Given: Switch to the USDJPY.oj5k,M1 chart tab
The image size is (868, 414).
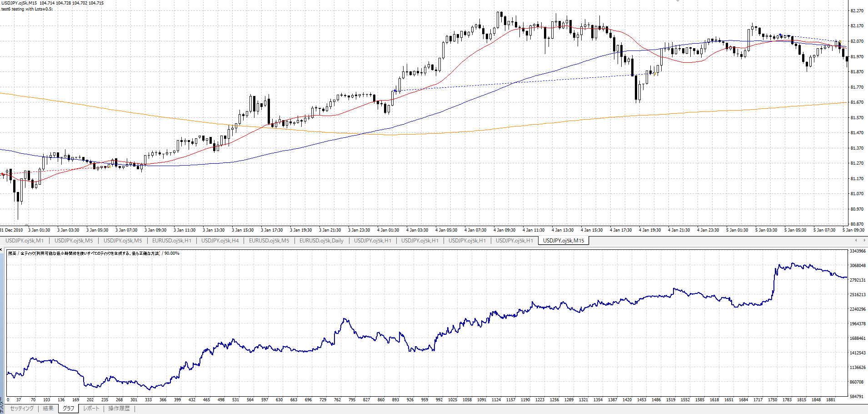Looking at the screenshot, I should [25, 241].
